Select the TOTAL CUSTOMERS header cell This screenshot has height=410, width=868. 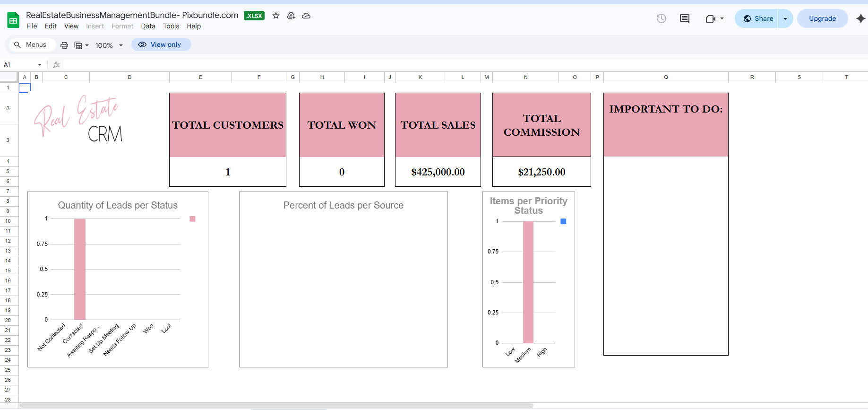coord(228,125)
